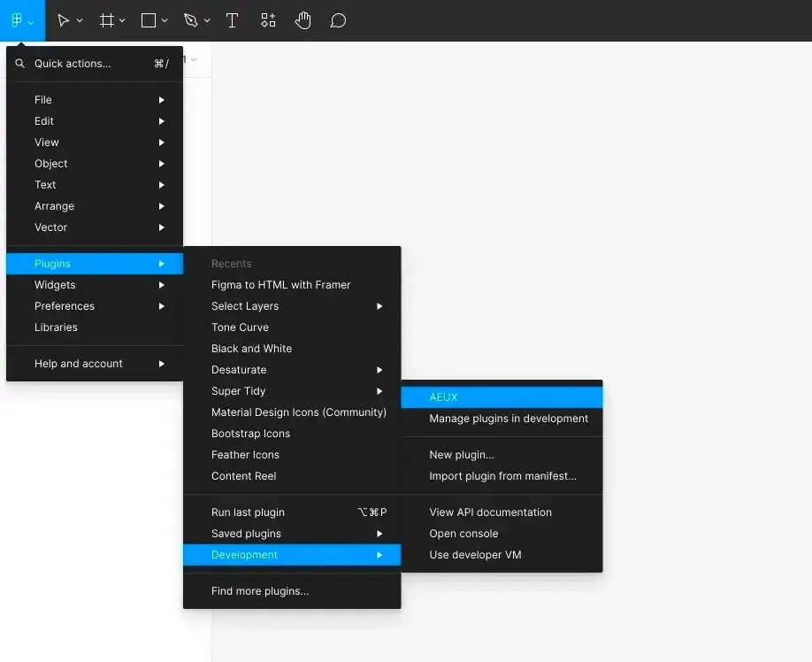Run the Content Reel plugin
Viewport: 812px width, 662px height.
292,476
